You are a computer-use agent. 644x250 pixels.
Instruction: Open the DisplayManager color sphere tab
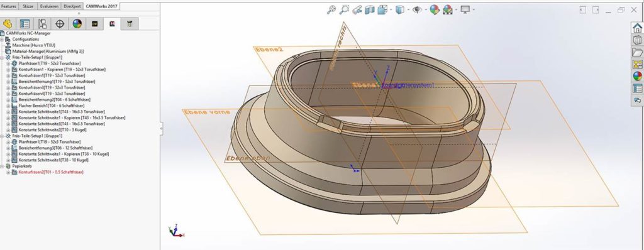pos(77,24)
